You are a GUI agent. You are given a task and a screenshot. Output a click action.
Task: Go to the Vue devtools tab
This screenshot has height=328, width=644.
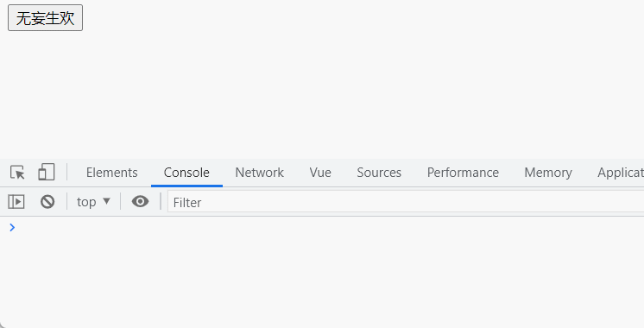tap(320, 173)
